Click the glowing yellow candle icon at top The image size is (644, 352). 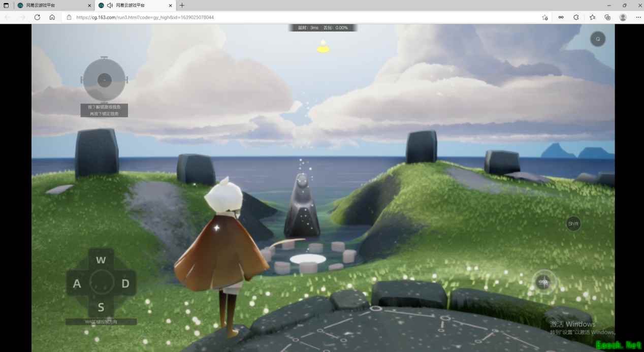pos(323,47)
